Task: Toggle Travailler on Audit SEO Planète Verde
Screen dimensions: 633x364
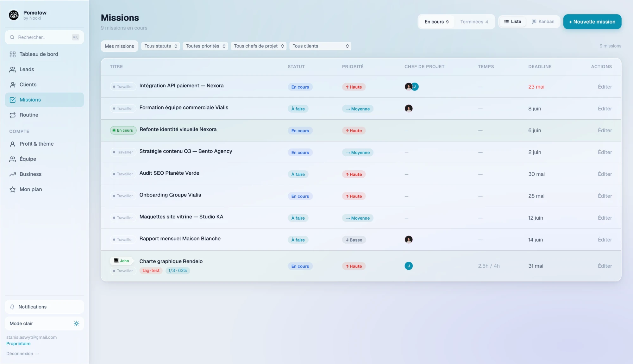Action: [123, 174]
